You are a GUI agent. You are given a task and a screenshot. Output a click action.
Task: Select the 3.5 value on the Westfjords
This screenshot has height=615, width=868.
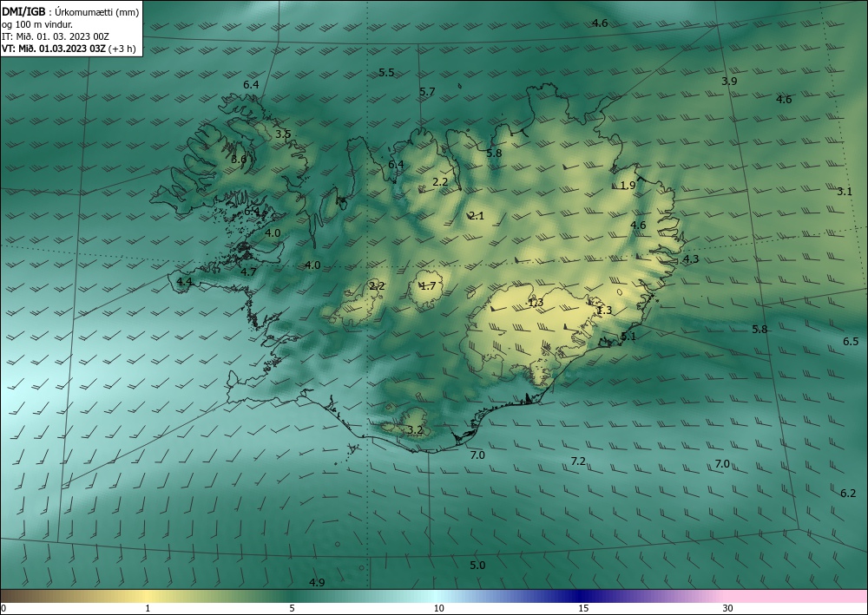[x=283, y=134]
